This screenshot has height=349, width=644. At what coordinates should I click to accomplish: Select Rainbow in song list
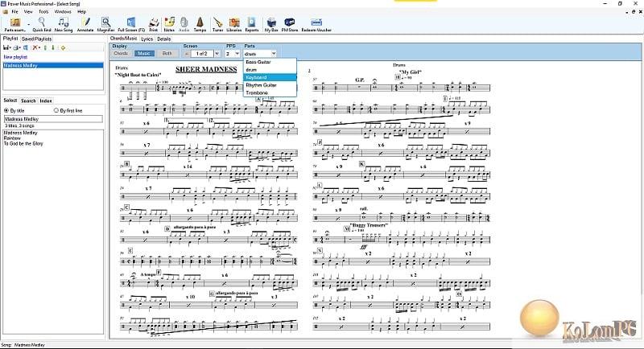click(12, 138)
